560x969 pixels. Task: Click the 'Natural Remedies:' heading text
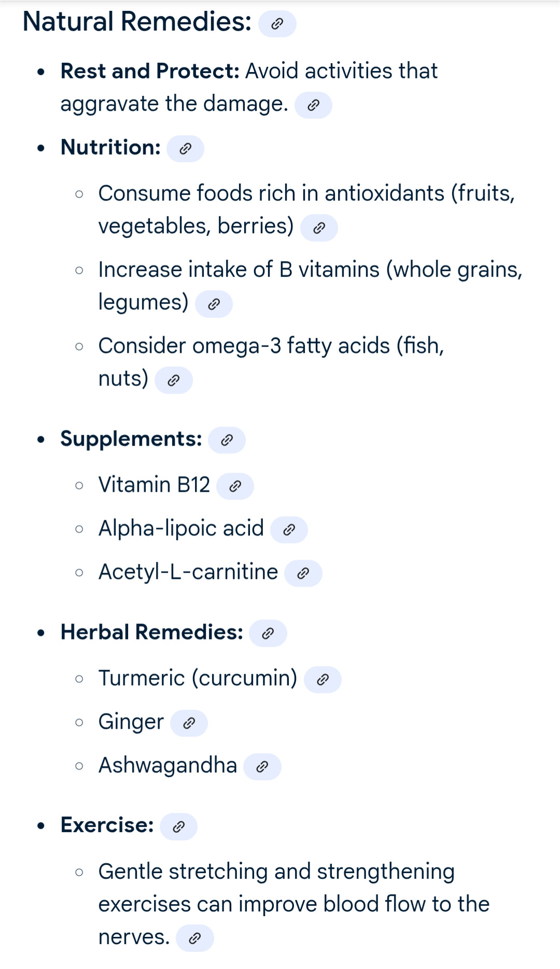[x=137, y=22]
